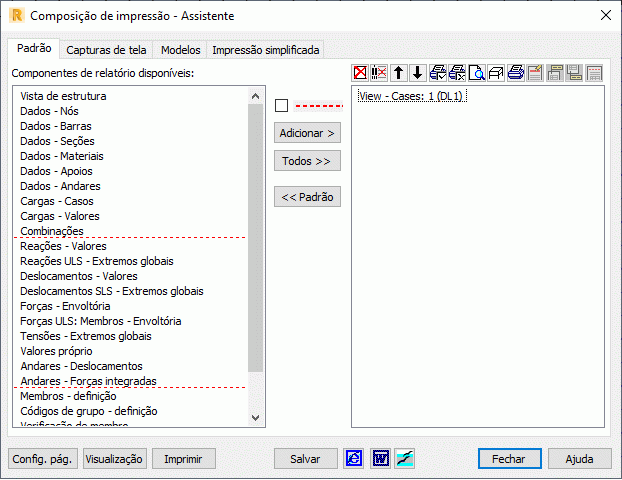Select 'Forças - Envoltória' component

(x=65, y=306)
